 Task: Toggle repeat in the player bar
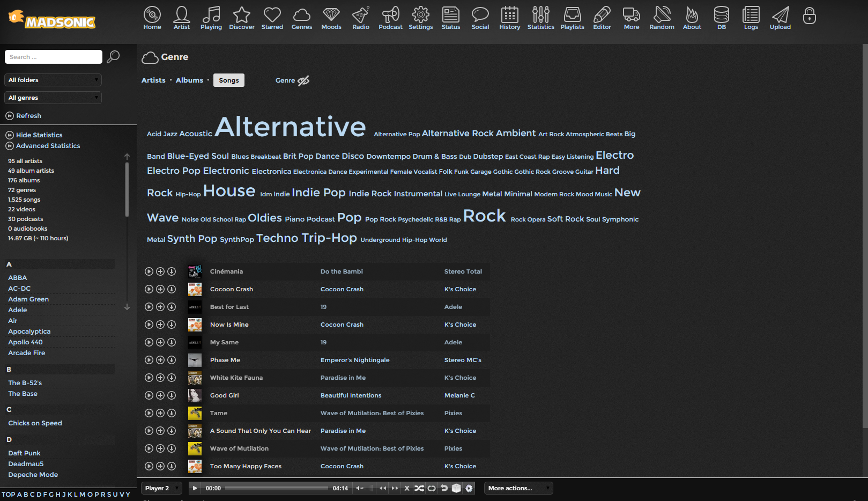(x=432, y=488)
